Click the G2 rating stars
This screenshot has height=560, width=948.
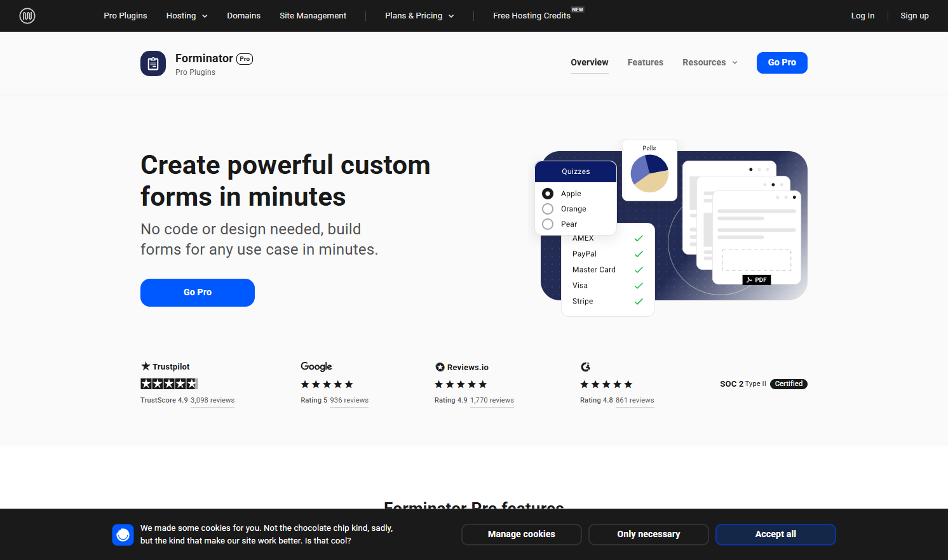click(606, 384)
